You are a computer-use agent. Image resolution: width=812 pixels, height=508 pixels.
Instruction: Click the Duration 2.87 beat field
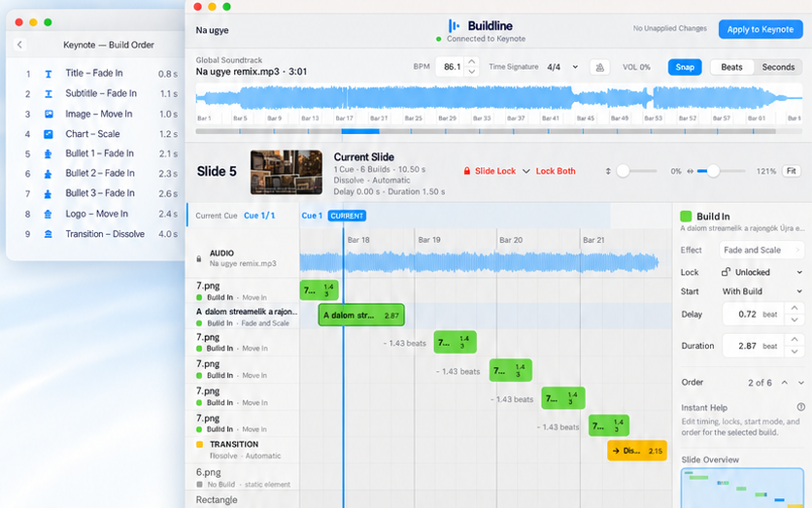click(755, 346)
